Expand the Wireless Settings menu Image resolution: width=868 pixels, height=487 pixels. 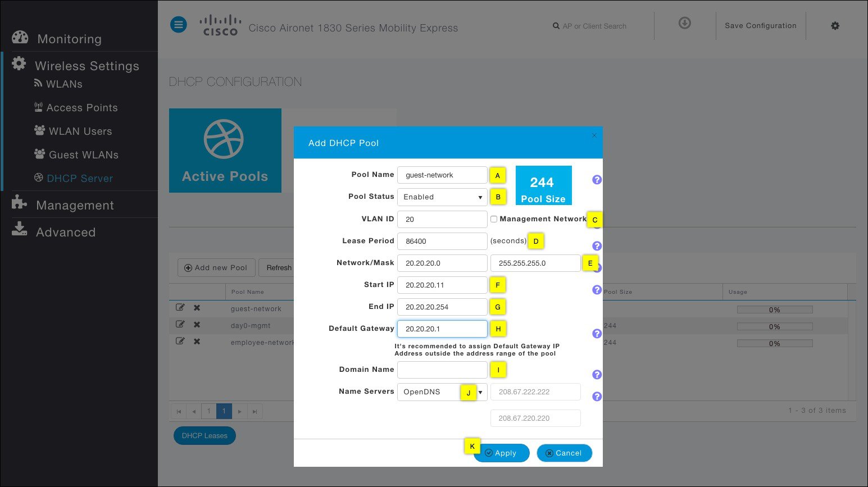coord(87,66)
